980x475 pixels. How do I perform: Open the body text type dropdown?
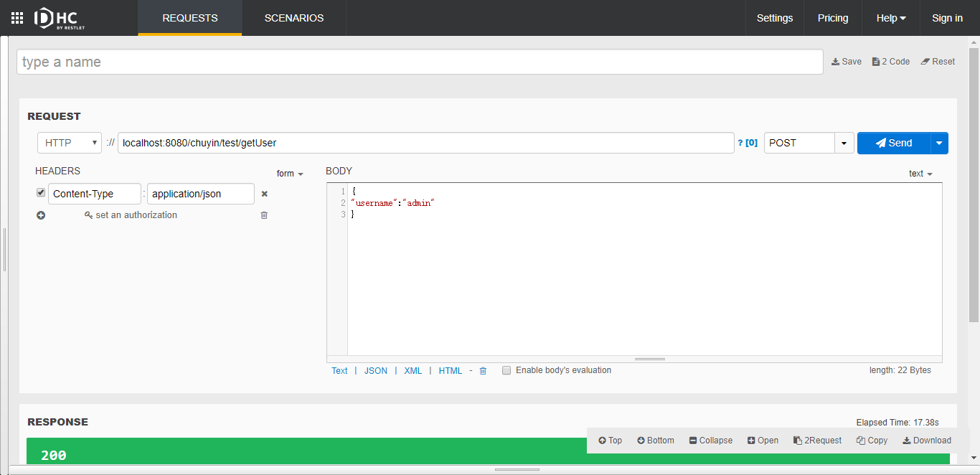(920, 174)
